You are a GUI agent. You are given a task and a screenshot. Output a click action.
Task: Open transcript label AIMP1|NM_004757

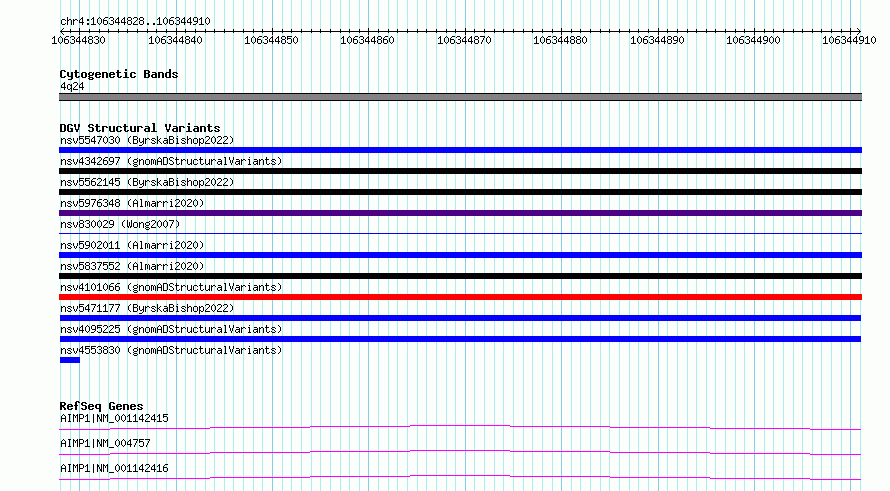pos(105,443)
